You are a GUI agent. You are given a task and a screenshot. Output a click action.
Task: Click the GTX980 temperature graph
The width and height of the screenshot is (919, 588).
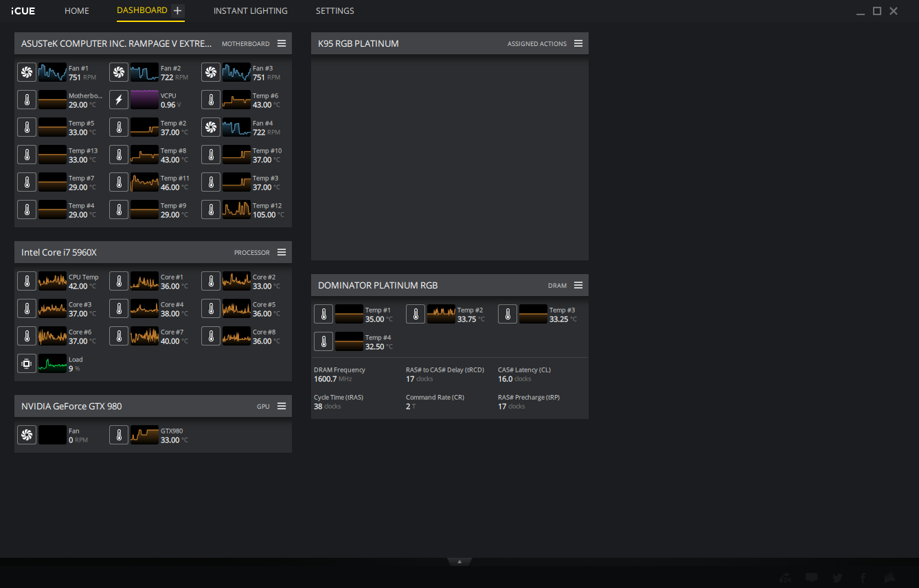(144, 435)
